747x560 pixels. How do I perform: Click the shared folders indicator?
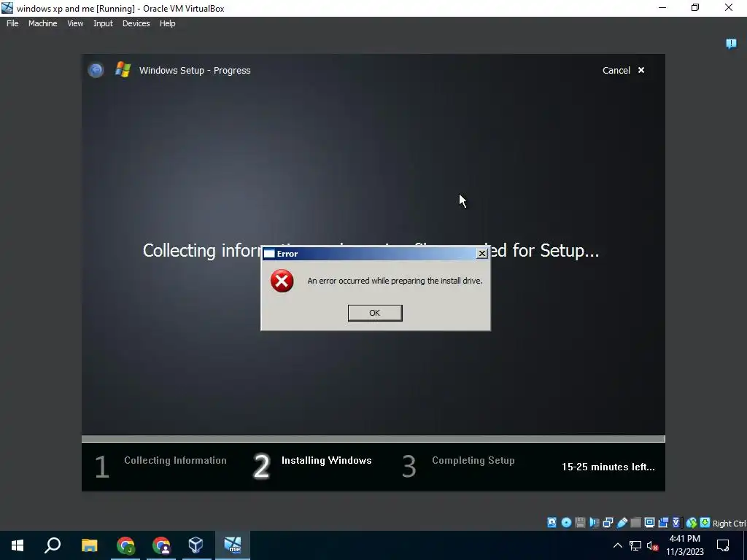point(635,522)
